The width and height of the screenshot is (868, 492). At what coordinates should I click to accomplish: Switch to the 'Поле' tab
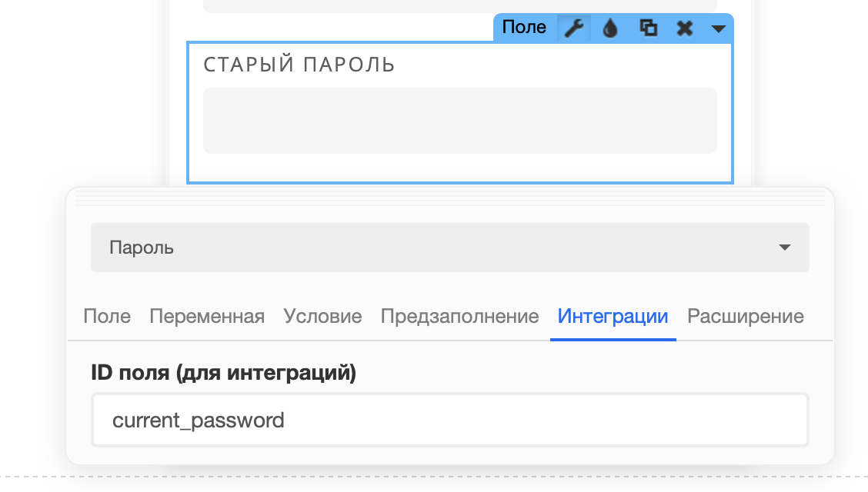pos(107,316)
